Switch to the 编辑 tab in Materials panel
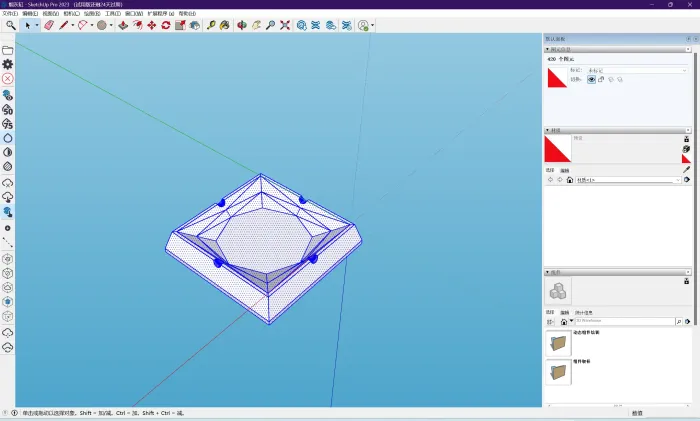Screen dimensions: 700x421 point(564,170)
